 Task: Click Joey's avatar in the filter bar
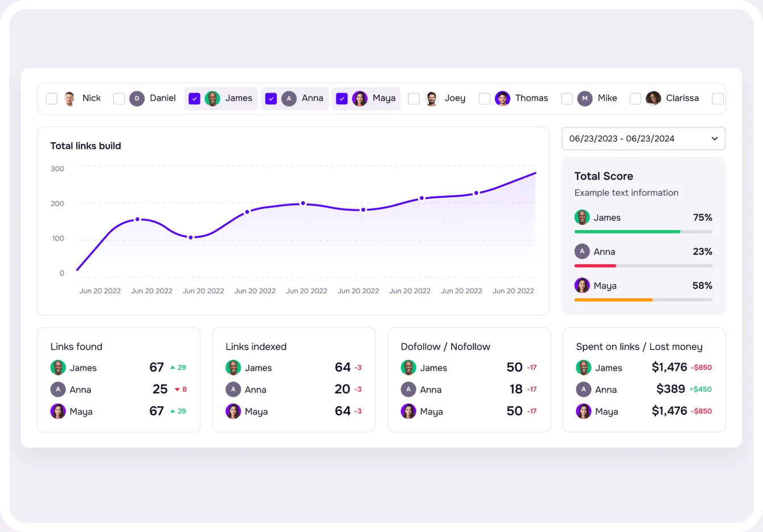pos(432,99)
